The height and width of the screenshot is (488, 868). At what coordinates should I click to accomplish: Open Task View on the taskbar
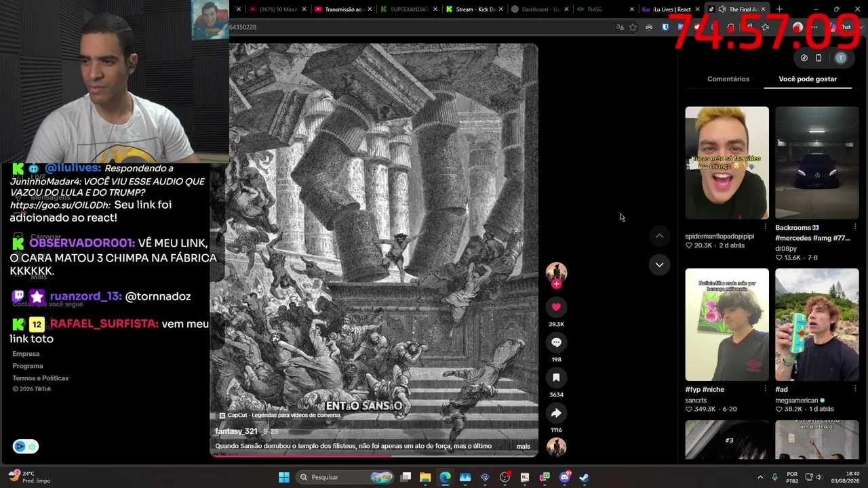(x=406, y=477)
